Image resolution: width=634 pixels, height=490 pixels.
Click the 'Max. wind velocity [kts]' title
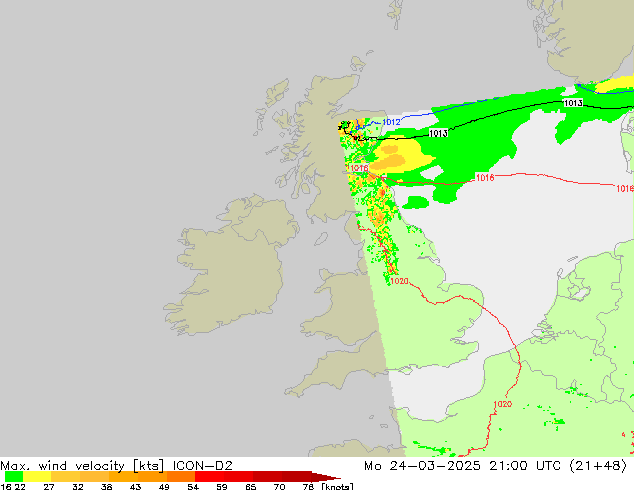(x=82, y=466)
